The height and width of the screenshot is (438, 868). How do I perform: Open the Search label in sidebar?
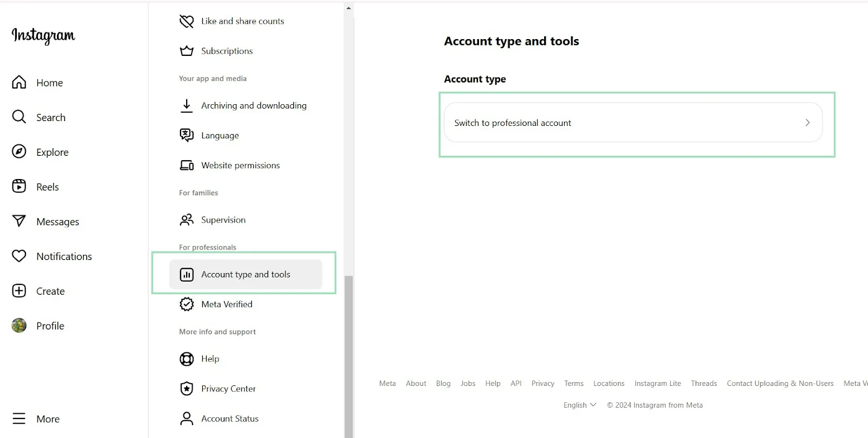click(51, 118)
